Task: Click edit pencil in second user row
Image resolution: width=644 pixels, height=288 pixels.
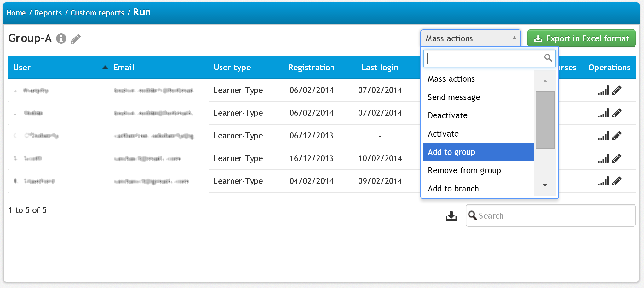Action: point(617,113)
